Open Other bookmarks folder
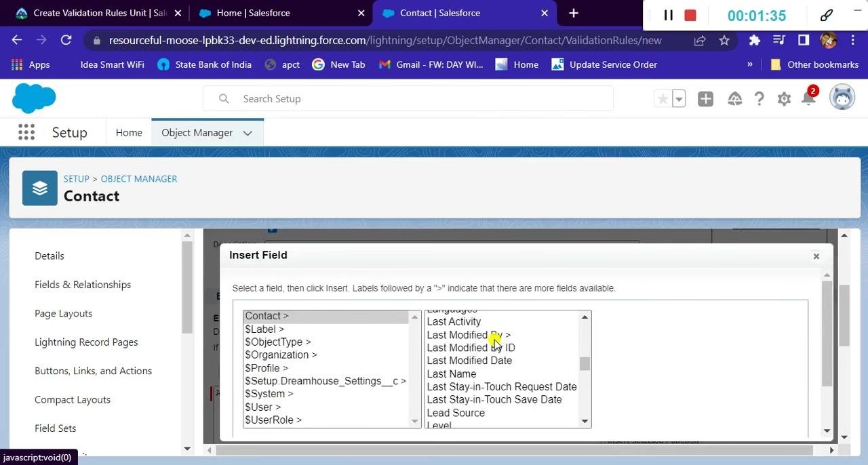The width and height of the screenshot is (868, 465). click(x=814, y=64)
